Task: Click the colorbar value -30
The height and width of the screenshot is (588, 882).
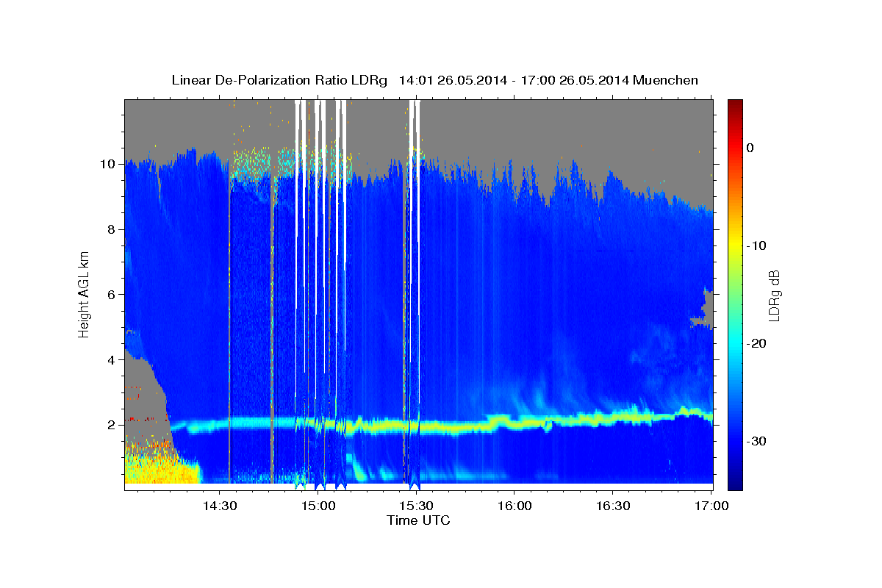Action: click(756, 441)
